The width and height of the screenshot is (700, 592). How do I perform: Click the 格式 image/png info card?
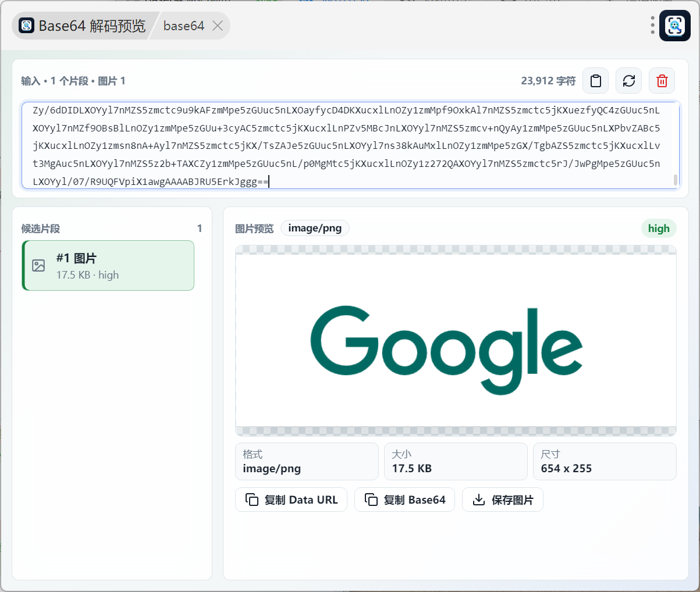307,462
